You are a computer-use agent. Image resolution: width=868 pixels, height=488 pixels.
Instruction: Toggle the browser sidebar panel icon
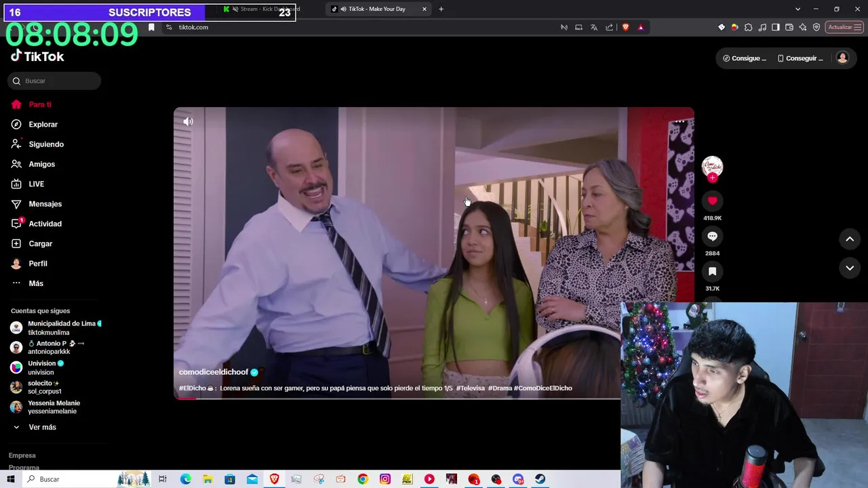click(x=776, y=27)
